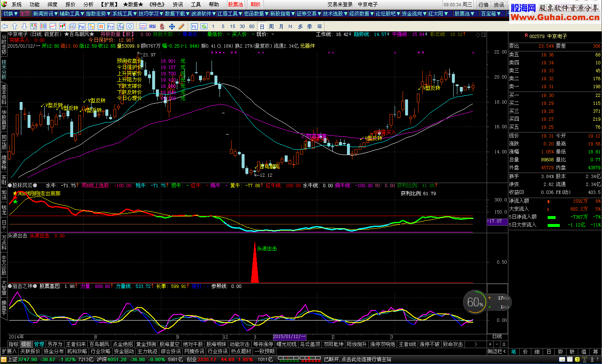Screen dimensions: 602x364
Task: Select the blue four-way move icon
Action: [172, 26]
